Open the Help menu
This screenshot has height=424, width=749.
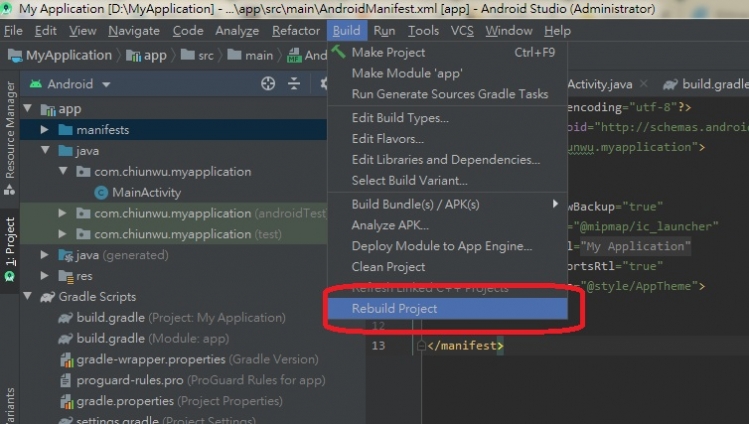pos(557,31)
